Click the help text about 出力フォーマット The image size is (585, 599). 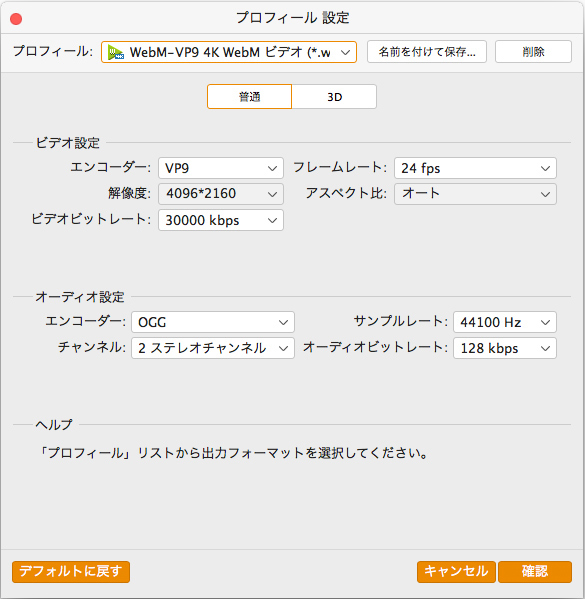[233, 453]
